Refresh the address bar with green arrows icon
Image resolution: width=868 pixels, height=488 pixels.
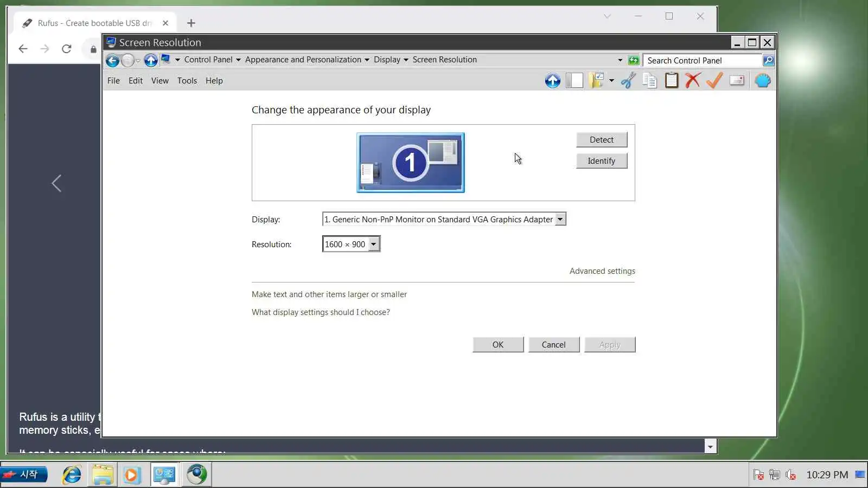[634, 60]
